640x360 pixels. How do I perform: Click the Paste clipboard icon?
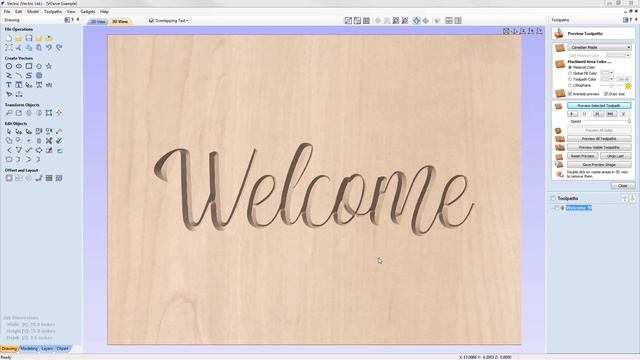point(39,47)
